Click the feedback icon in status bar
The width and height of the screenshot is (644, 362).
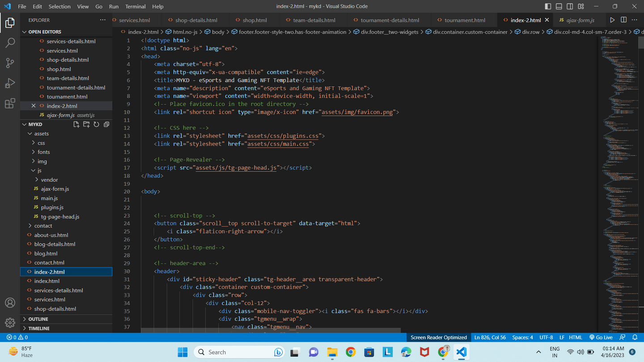click(623, 337)
